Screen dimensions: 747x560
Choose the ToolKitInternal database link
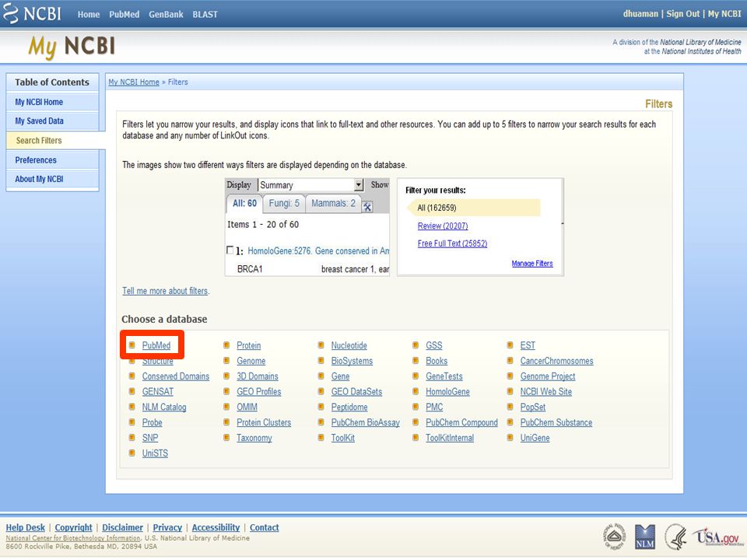pyautogui.click(x=450, y=438)
